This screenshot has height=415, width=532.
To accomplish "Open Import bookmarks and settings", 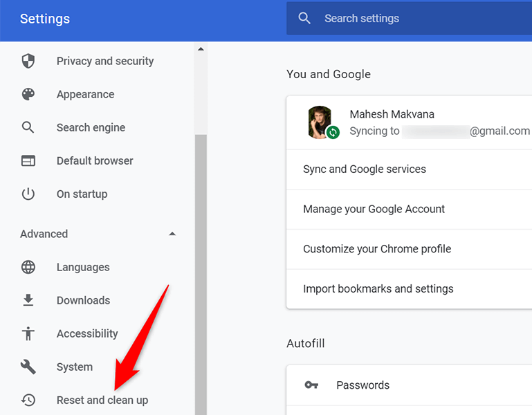I will point(378,289).
